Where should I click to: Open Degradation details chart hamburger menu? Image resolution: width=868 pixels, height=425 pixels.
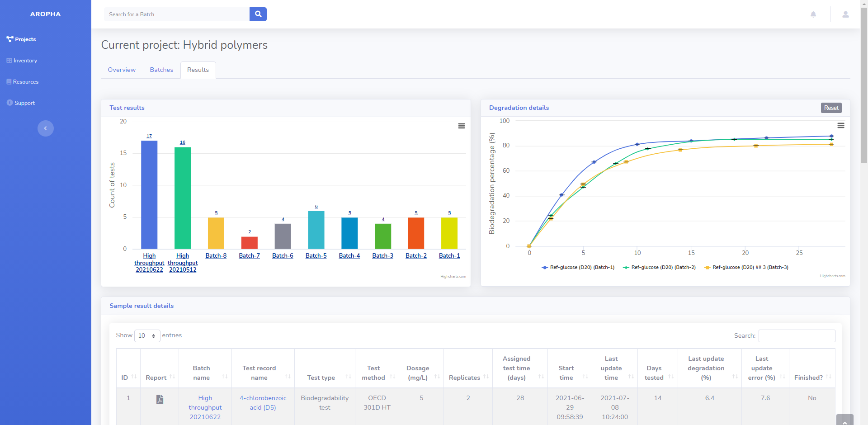pos(841,126)
